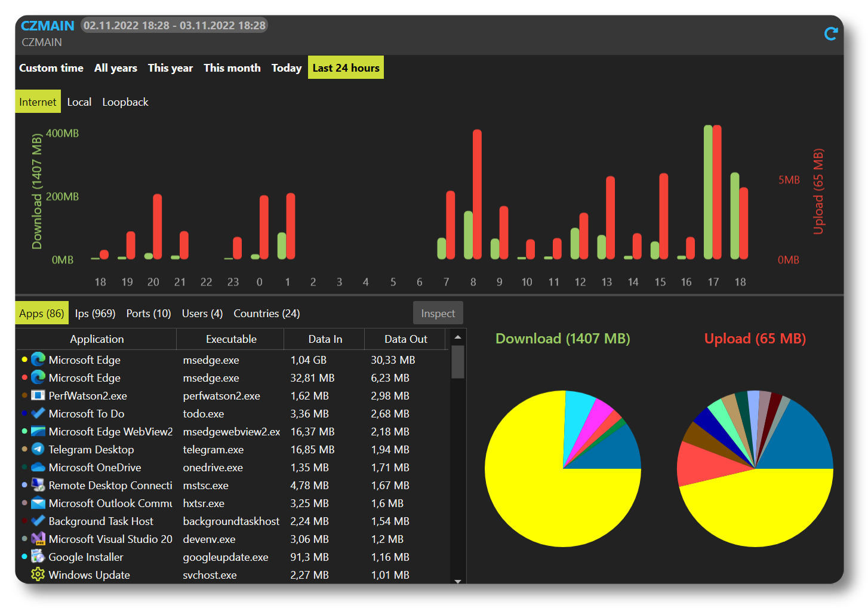Select the "6,23 MB" Data Out value

(390, 378)
